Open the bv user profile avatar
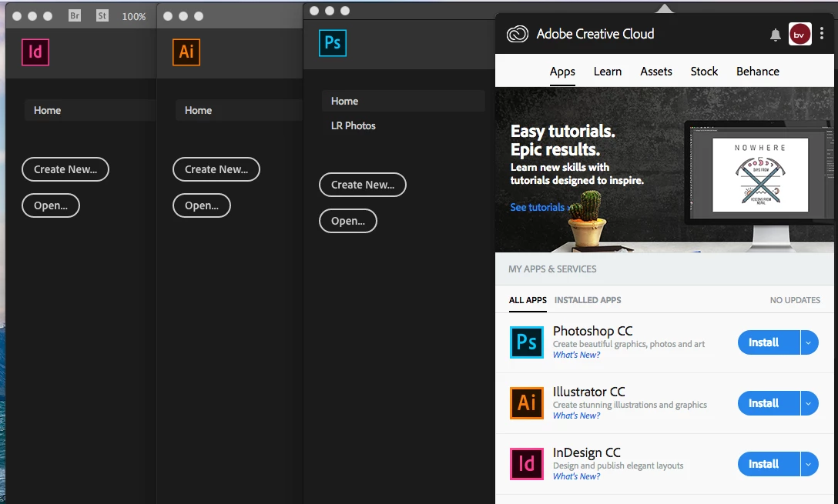838x504 pixels. (799, 34)
